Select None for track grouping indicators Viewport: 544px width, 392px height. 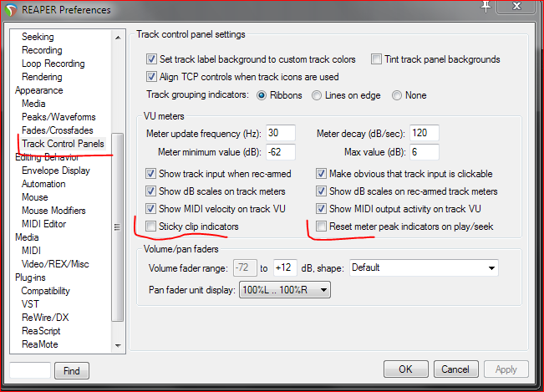click(397, 95)
